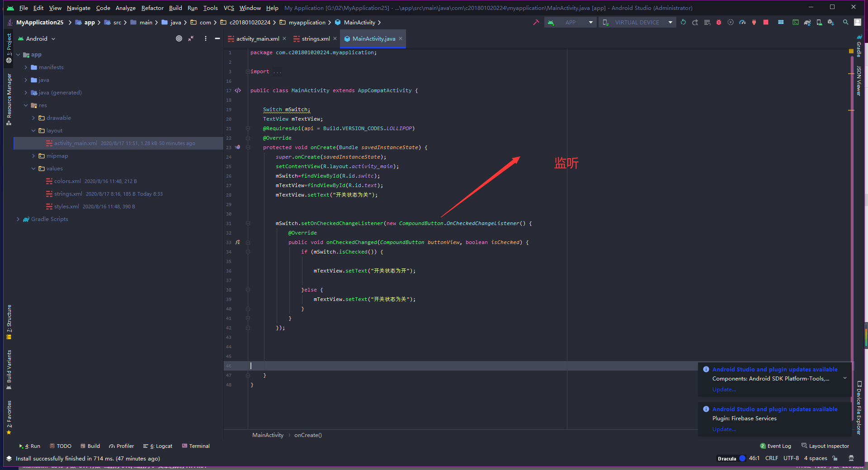
Task: Click the Search Everywhere magnifier
Action: pos(845,22)
